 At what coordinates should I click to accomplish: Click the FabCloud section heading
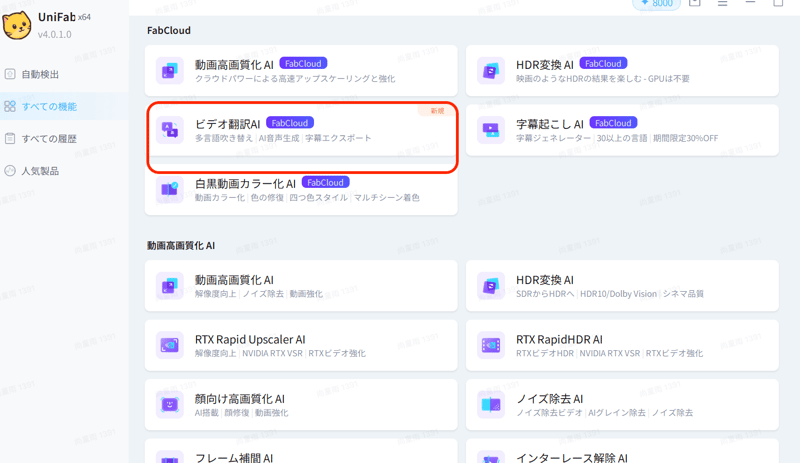coord(169,31)
